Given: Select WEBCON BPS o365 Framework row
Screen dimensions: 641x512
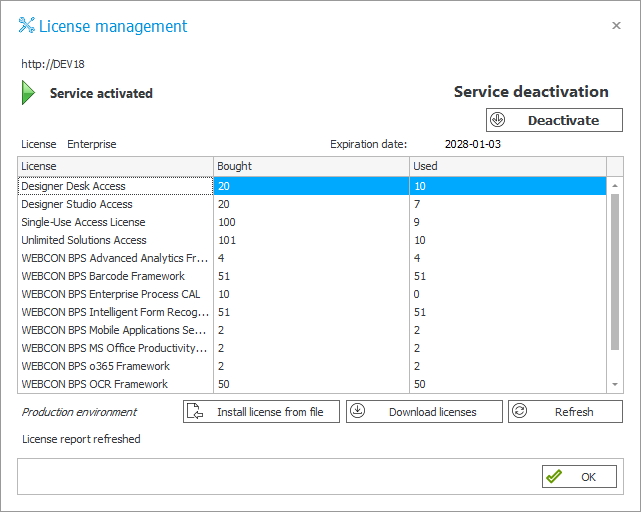Looking at the screenshot, I should [x=312, y=366].
